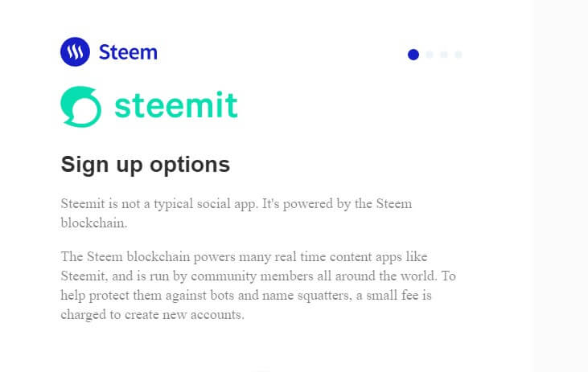Click the line starting Steemit, and is run
Image resolution: width=588 pixels, height=372 pixels.
pyautogui.click(x=258, y=276)
